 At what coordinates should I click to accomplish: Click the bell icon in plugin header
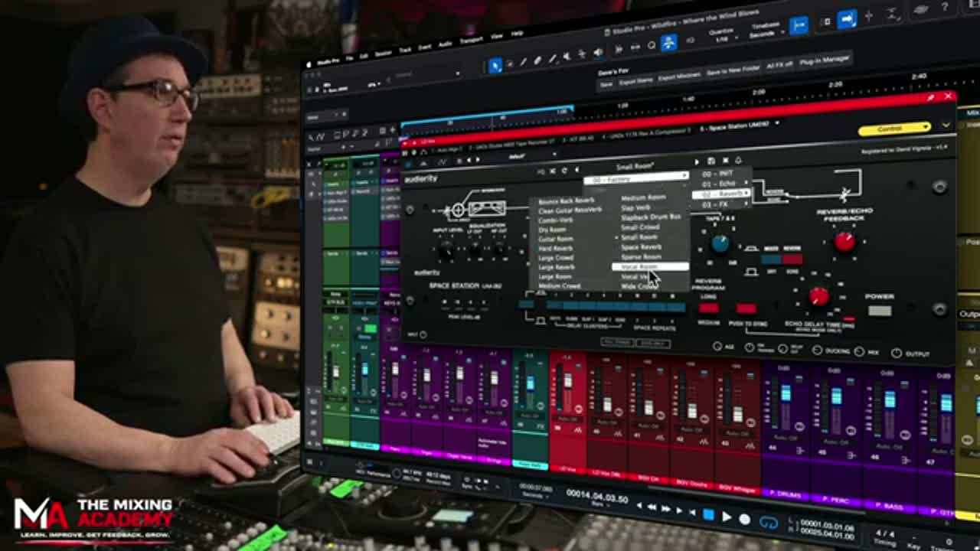pyautogui.click(x=738, y=160)
